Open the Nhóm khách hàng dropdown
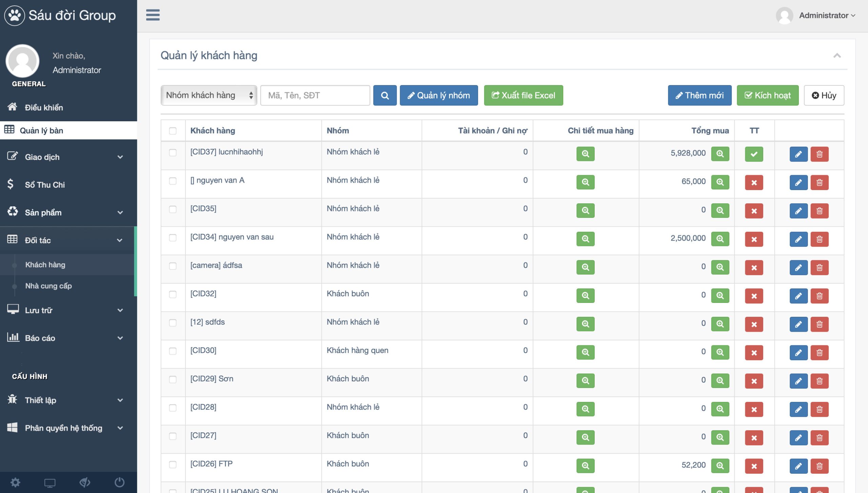868x493 pixels. pos(209,96)
